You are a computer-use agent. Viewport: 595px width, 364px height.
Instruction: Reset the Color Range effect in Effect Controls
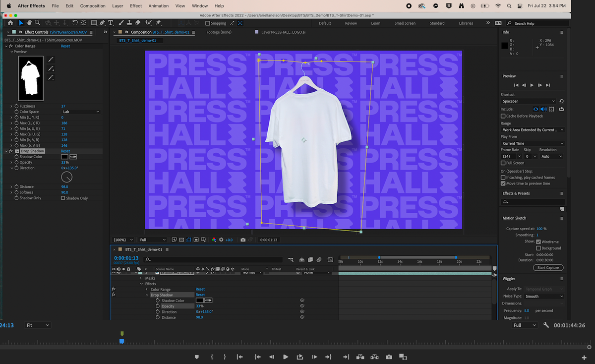(65, 46)
